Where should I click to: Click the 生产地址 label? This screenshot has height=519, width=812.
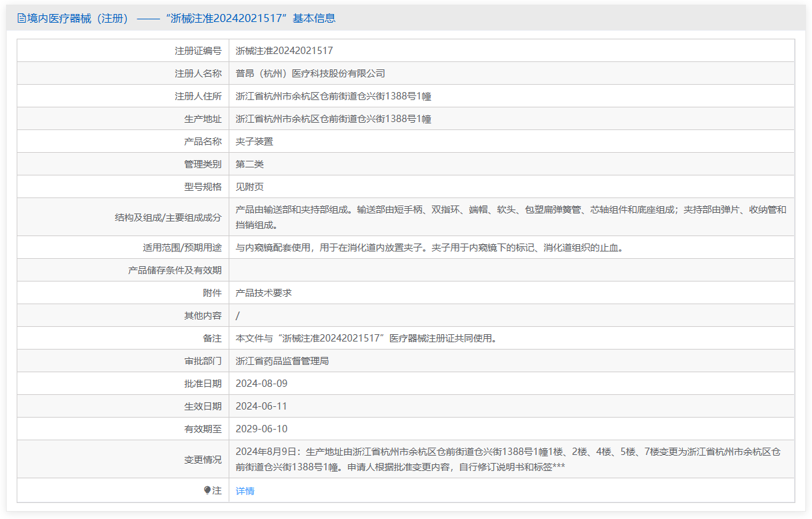click(x=203, y=119)
